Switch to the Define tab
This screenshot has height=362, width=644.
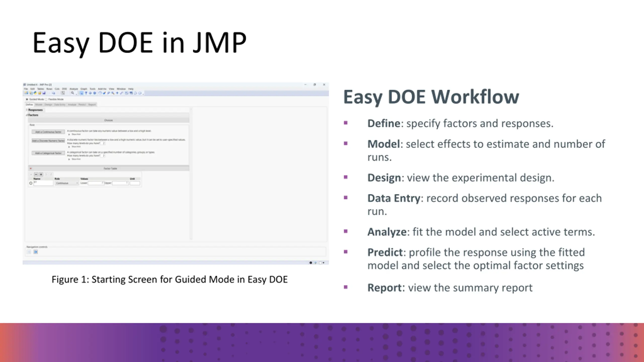(x=29, y=105)
